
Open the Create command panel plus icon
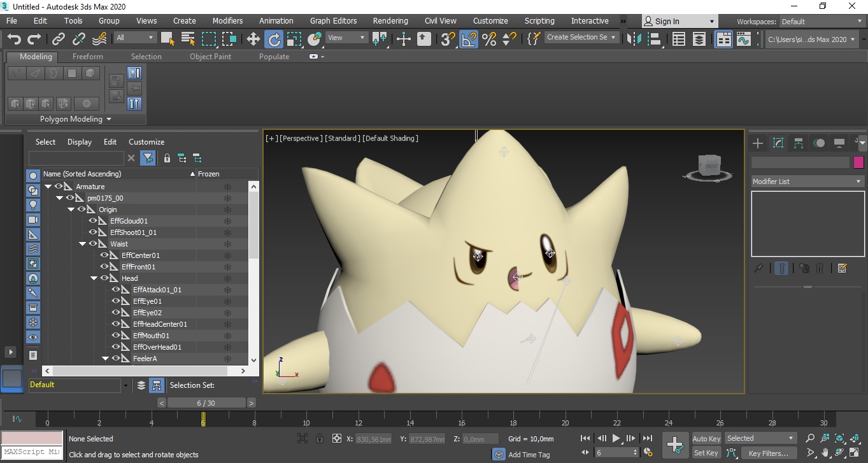click(x=758, y=143)
